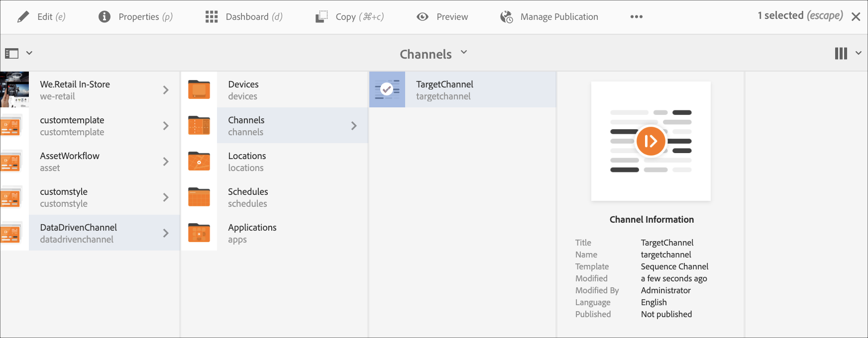This screenshot has width=868, height=338.
Task: Click the Preview eye icon
Action: coord(423,17)
